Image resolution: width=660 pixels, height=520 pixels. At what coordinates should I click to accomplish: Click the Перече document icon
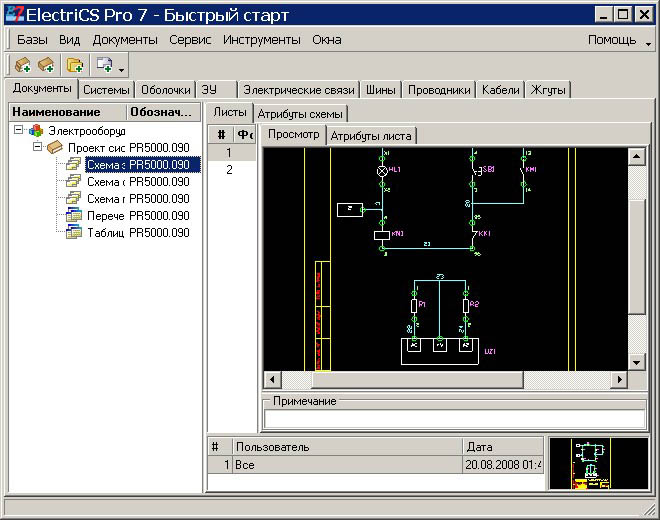74,215
